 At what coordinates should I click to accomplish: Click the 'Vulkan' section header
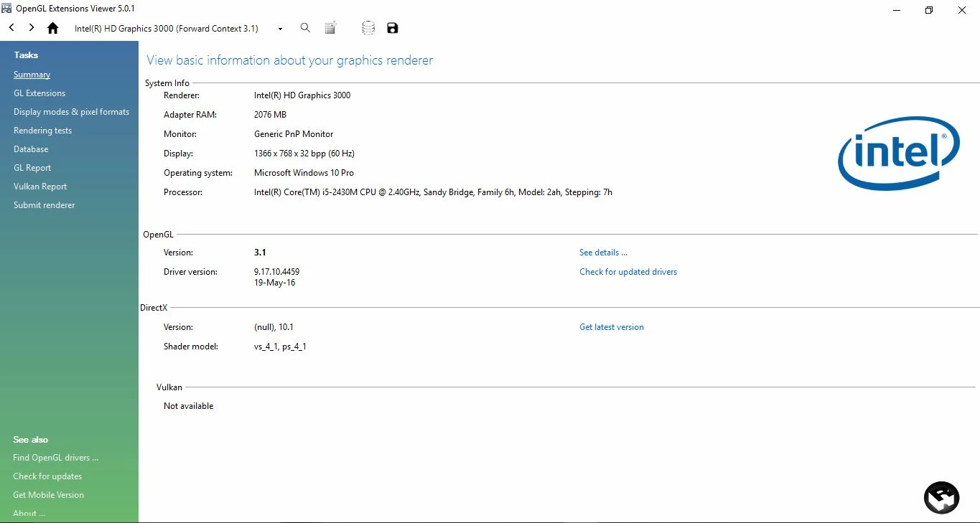pyautogui.click(x=169, y=387)
